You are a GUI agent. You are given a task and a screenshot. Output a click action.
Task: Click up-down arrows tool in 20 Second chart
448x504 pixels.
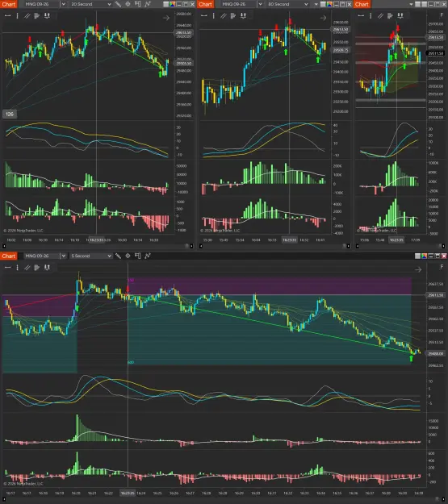click(x=47, y=15)
